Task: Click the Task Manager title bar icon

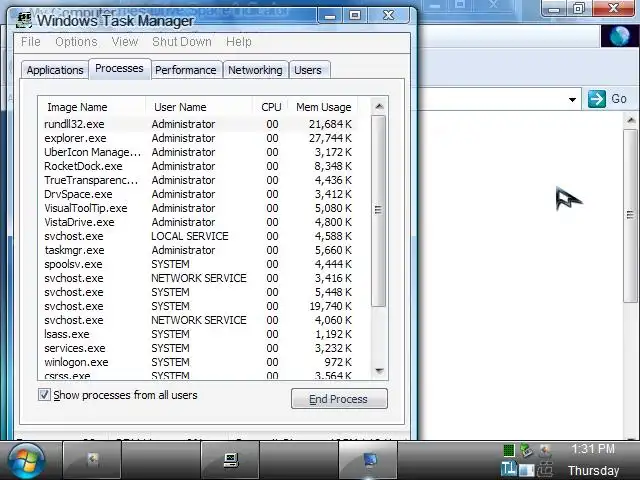Action: (x=24, y=20)
